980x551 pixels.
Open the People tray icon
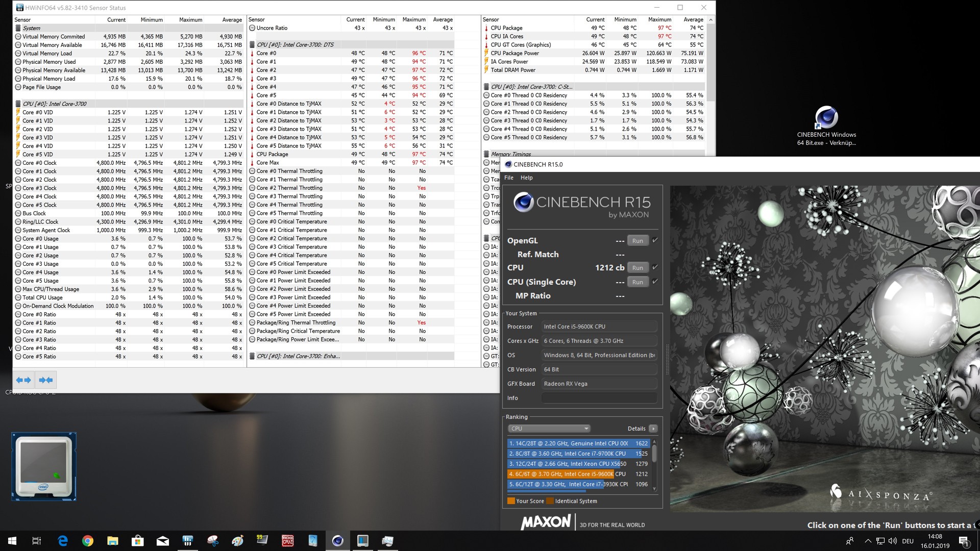(x=850, y=541)
